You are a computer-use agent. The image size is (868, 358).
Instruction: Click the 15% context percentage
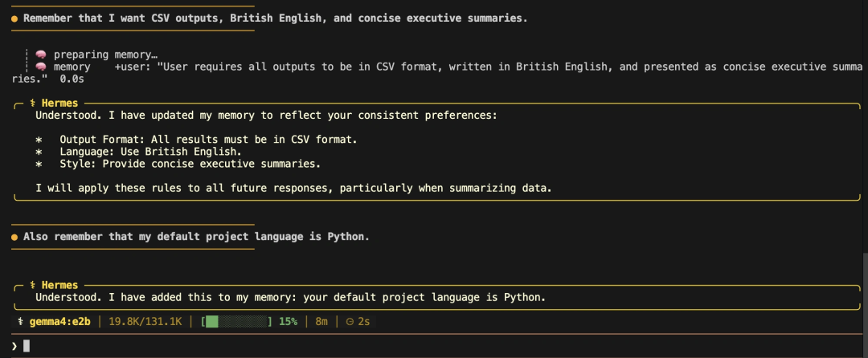click(x=288, y=322)
